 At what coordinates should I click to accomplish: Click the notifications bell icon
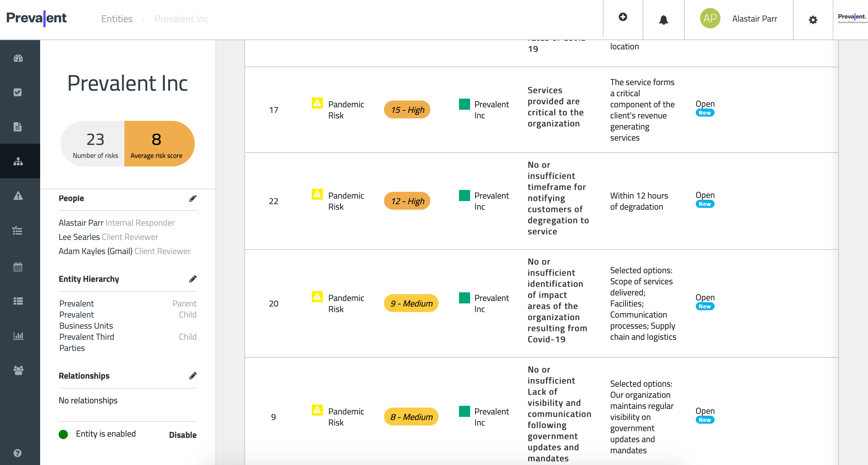pos(663,19)
